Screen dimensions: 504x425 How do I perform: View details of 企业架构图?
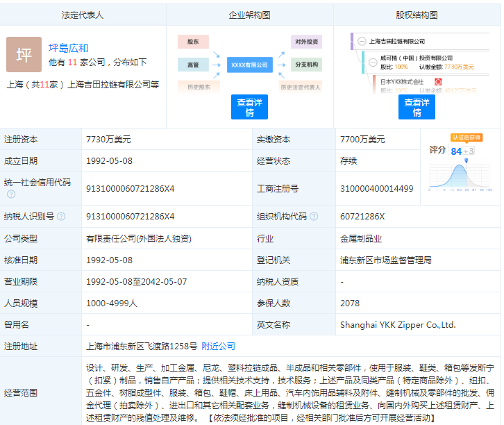point(249,107)
